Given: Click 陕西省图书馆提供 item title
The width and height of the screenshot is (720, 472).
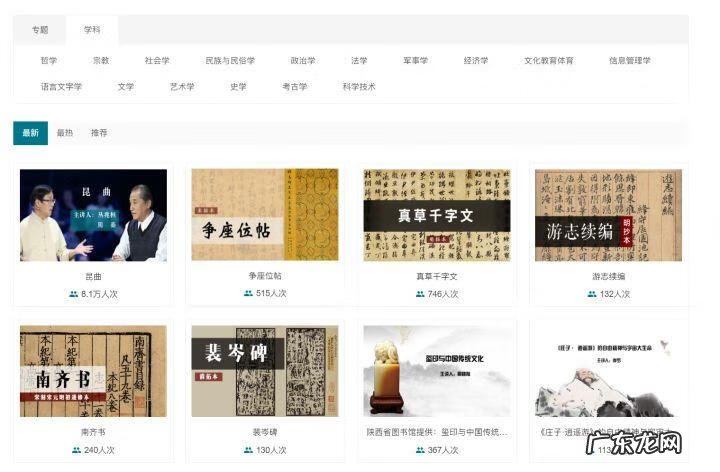Looking at the screenshot, I should (x=437, y=432).
